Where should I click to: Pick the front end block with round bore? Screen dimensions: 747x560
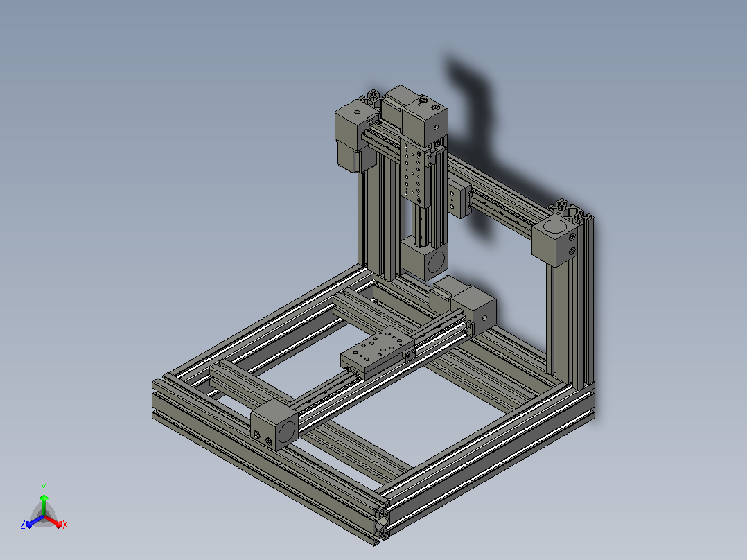point(274,426)
